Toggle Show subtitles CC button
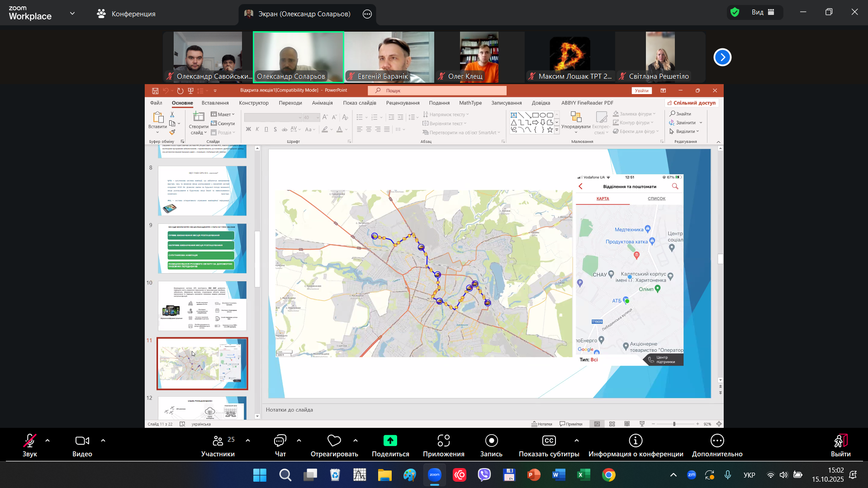The height and width of the screenshot is (488, 868). pyautogui.click(x=549, y=441)
